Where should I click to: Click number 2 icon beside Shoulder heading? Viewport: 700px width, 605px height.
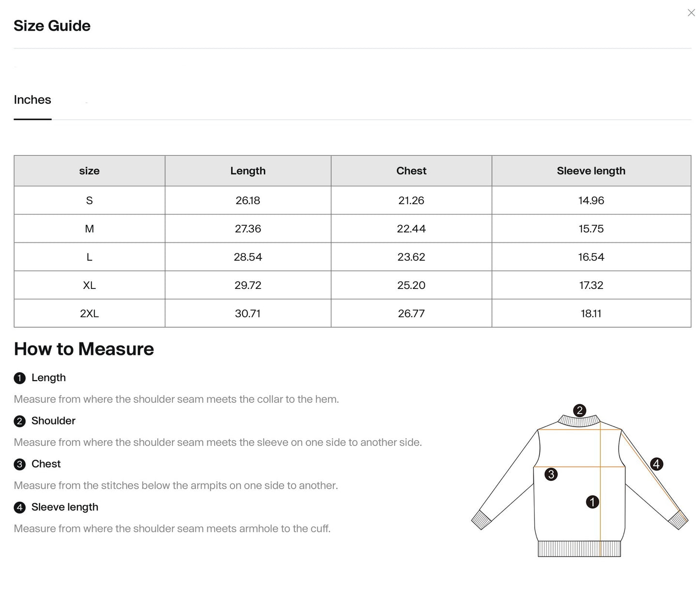(x=19, y=421)
